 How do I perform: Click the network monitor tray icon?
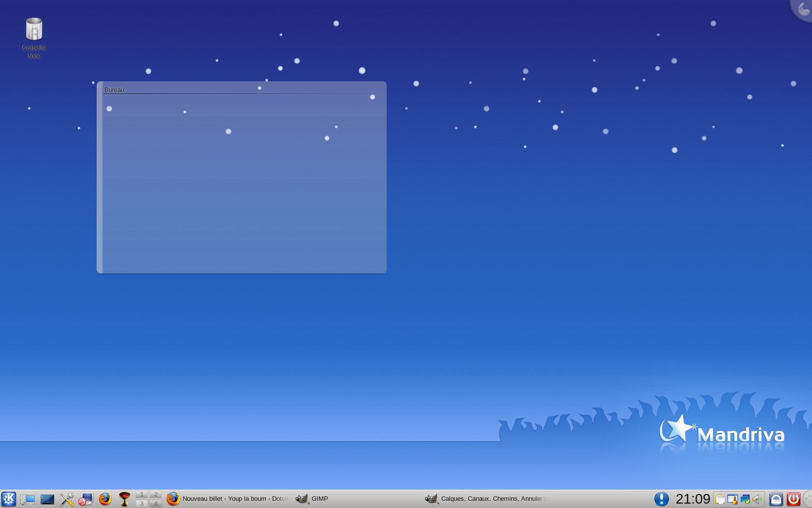click(x=745, y=499)
